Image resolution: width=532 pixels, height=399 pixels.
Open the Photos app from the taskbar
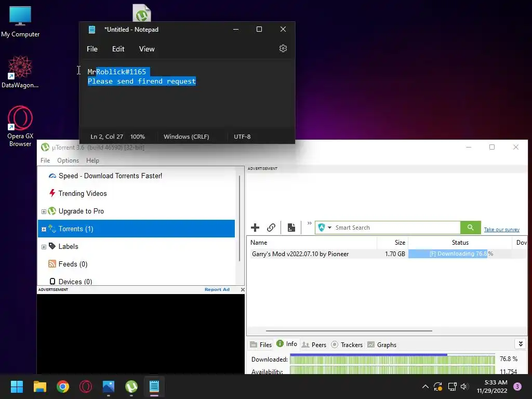pyautogui.click(x=109, y=387)
